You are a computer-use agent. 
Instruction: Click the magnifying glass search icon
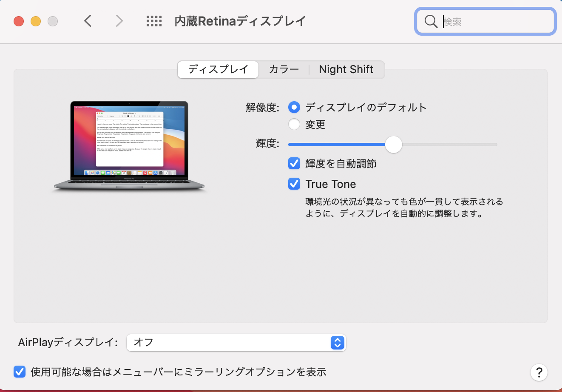pos(431,21)
